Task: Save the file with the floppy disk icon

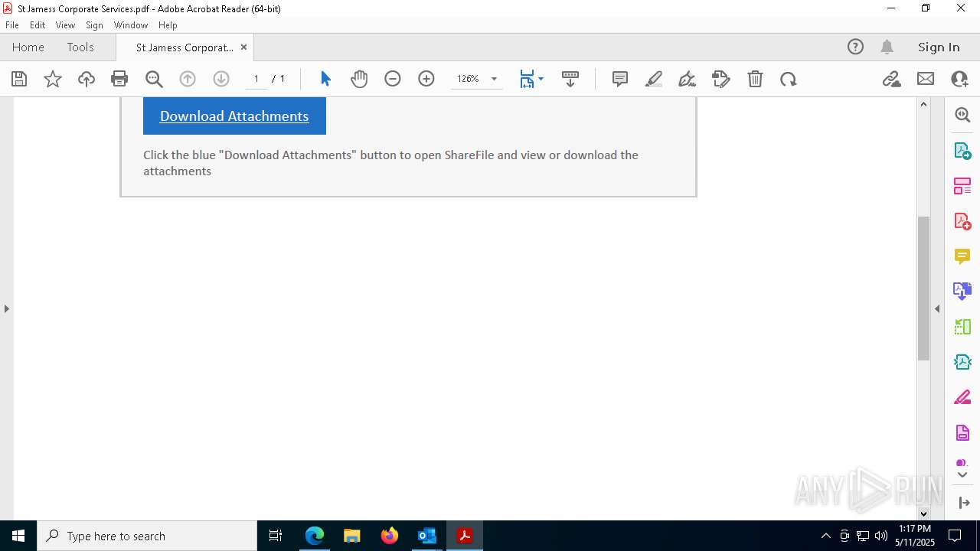Action: coord(19,79)
